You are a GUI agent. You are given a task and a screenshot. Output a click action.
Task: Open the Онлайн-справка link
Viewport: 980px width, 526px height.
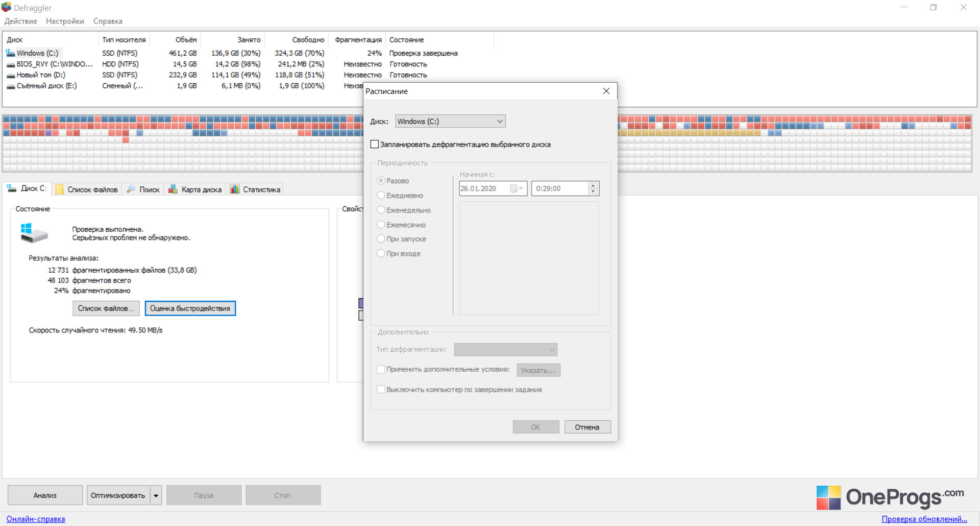36,519
